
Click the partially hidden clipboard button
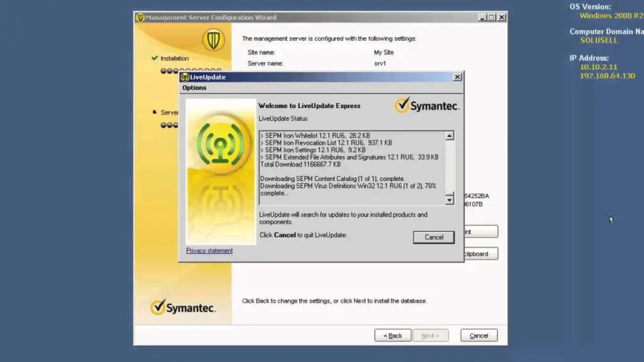pyautogui.click(x=481, y=254)
